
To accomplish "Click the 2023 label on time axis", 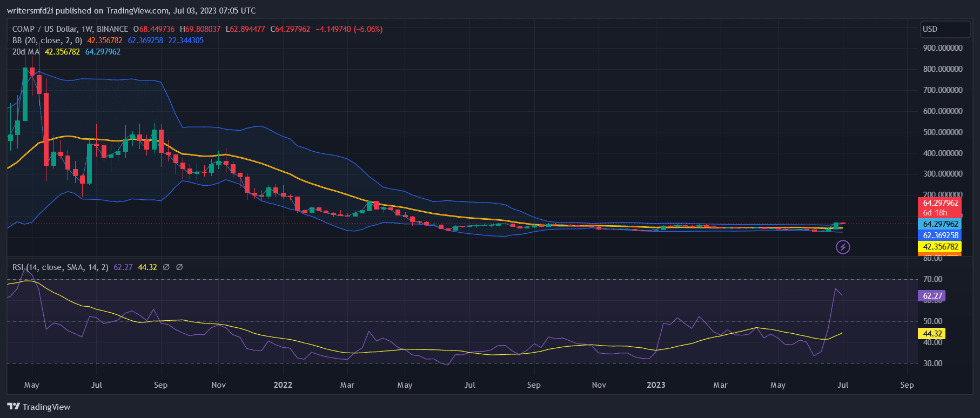I will point(656,385).
